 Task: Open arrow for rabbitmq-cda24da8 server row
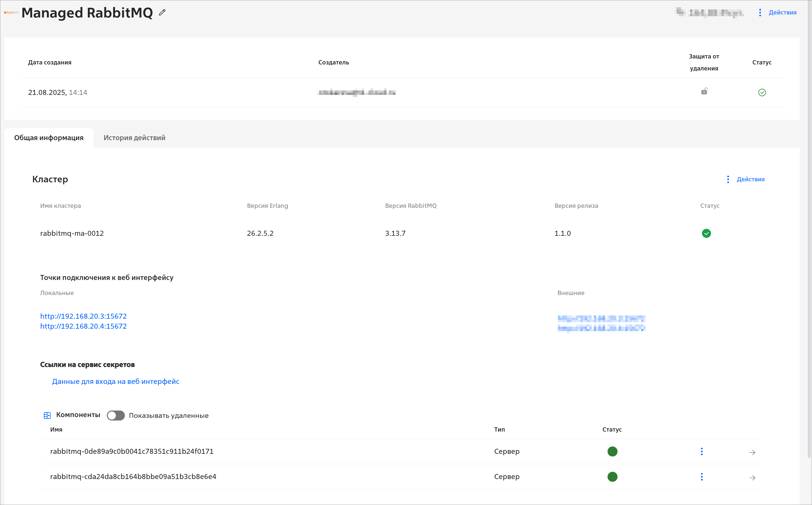(x=752, y=478)
